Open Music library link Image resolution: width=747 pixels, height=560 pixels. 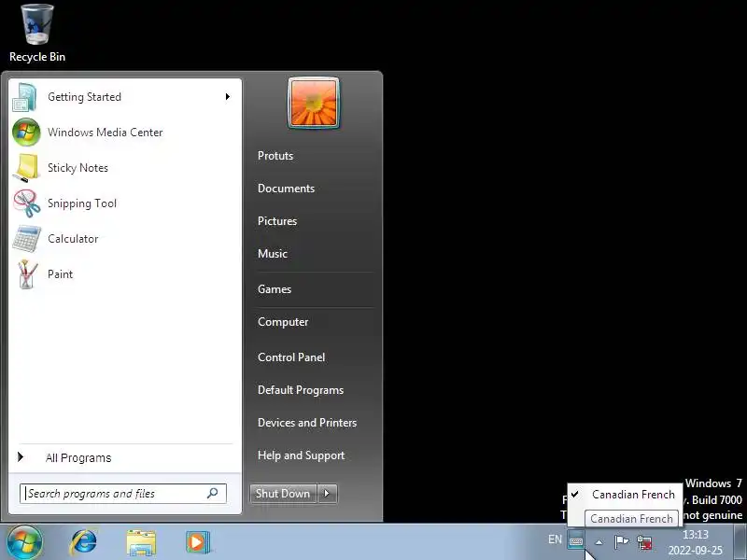(273, 254)
